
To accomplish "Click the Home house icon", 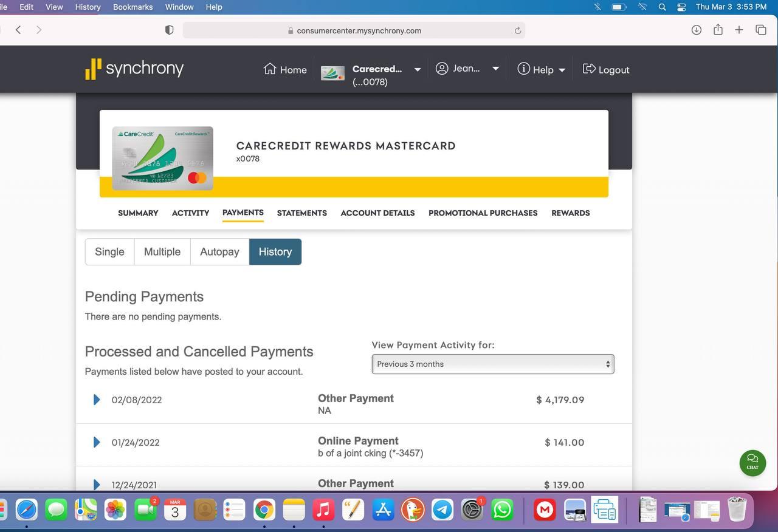I will tap(270, 69).
